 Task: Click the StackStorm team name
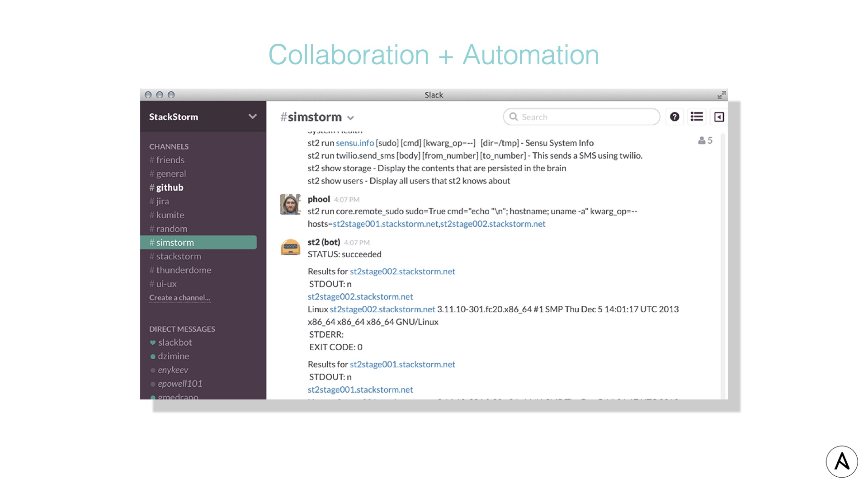pyautogui.click(x=174, y=117)
